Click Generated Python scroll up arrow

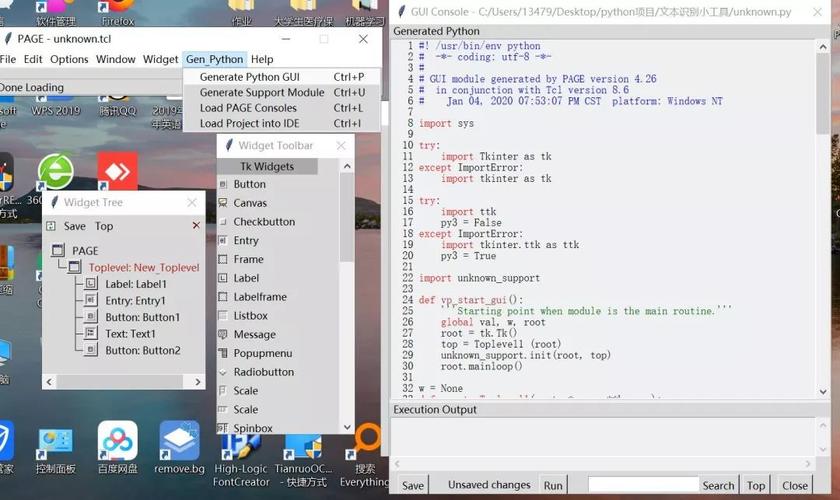(823, 47)
